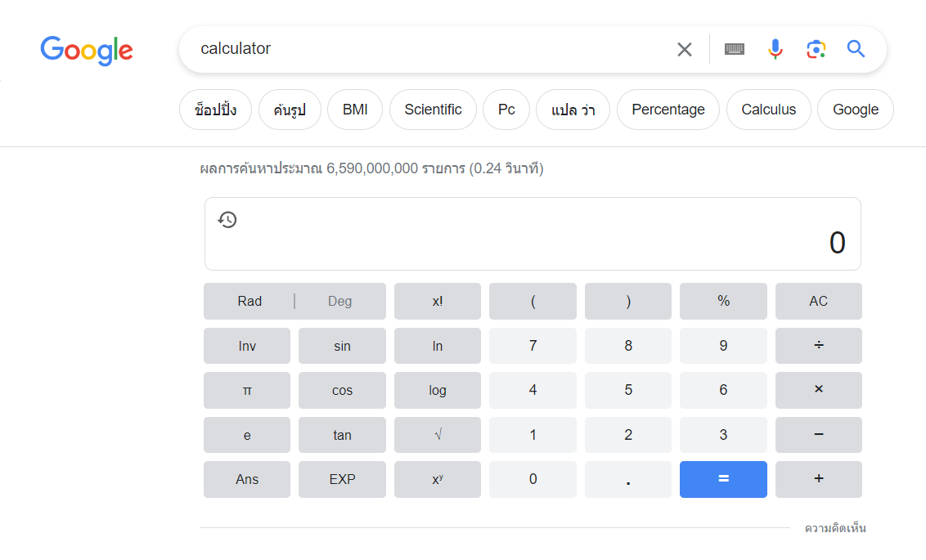Click the digit 8 key

[627, 346]
